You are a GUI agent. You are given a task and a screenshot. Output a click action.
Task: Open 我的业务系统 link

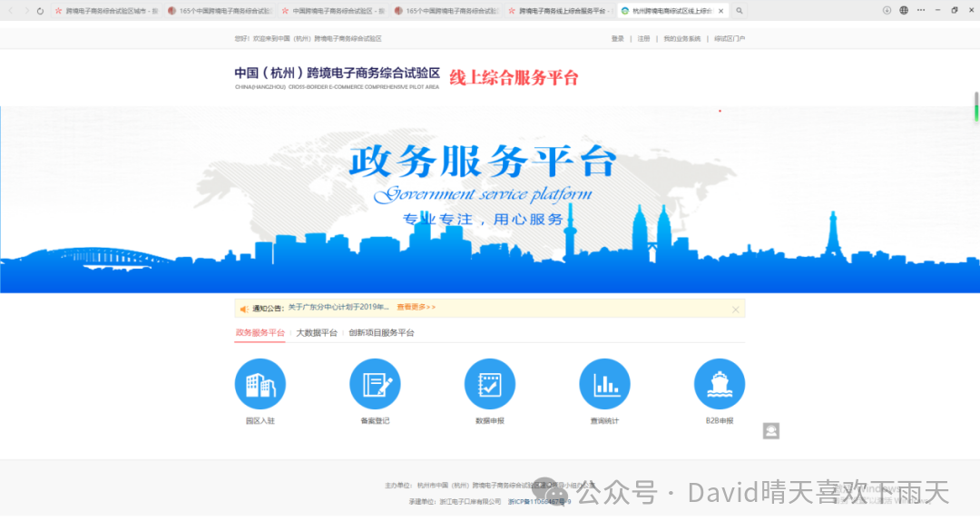pos(681,39)
